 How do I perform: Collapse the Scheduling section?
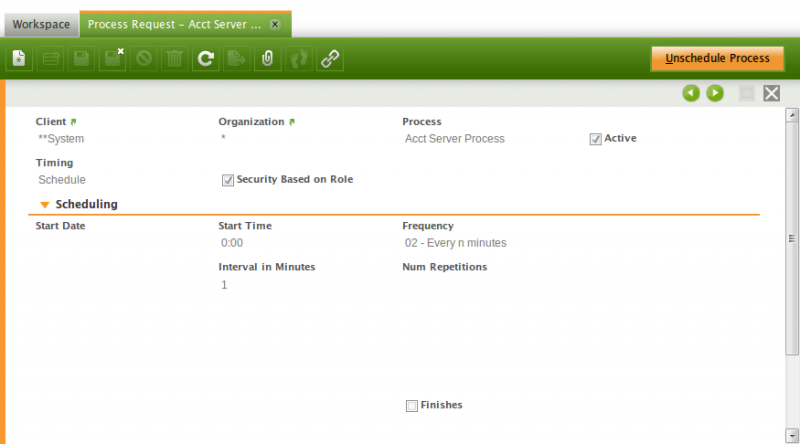click(44, 204)
